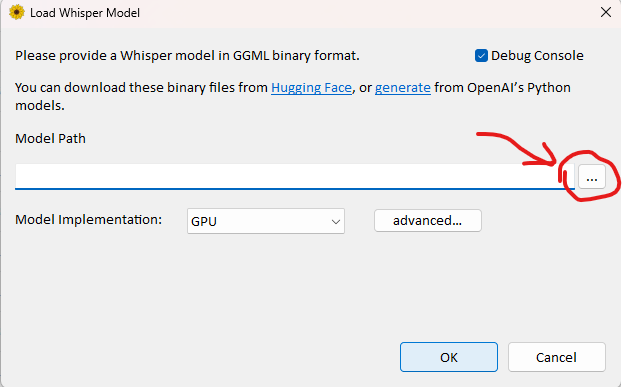This screenshot has height=387, width=622.
Task: Focus the Model Path text field
Action: click(x=295, y=176)
